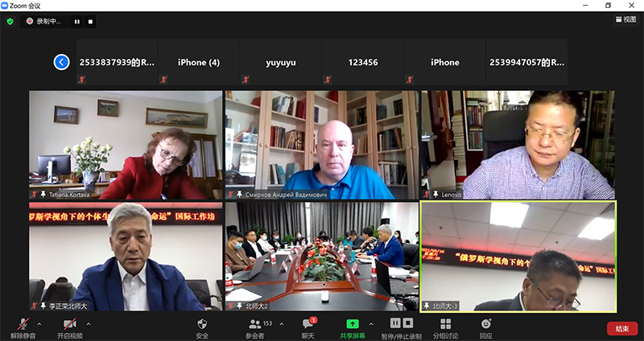Open the Security (安全) shield icon
This screenshot has width=644, height=341.
click(x=202, y=323)
